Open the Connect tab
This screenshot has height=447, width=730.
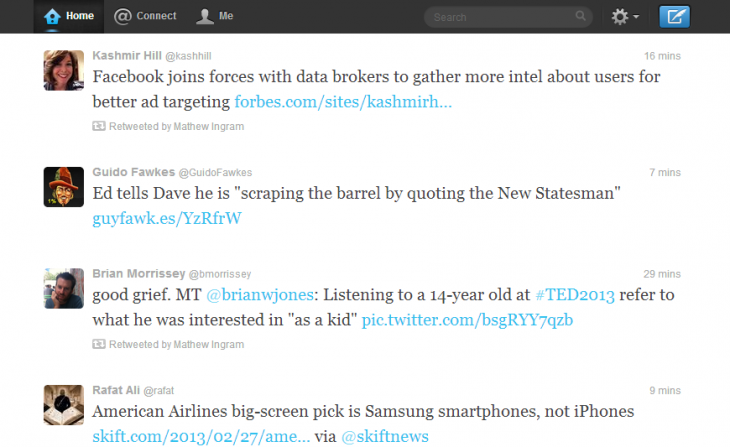pyautogui.click(x=145, y=16)
